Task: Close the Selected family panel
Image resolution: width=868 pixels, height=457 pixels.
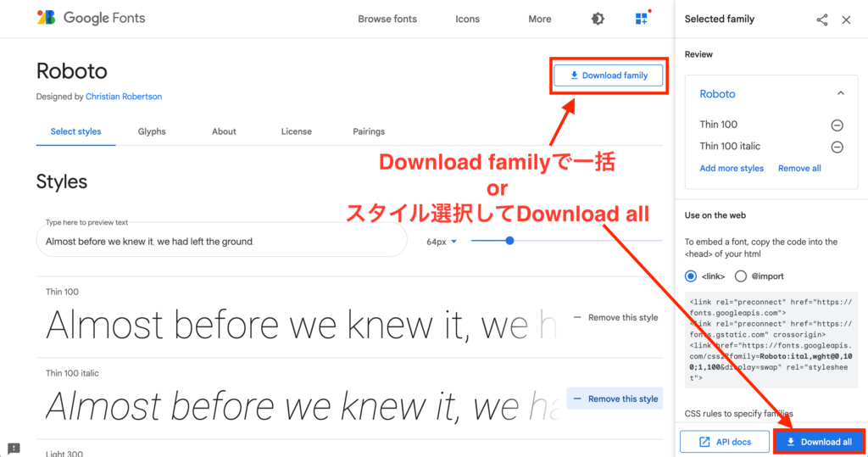Action: coord(846,20)
